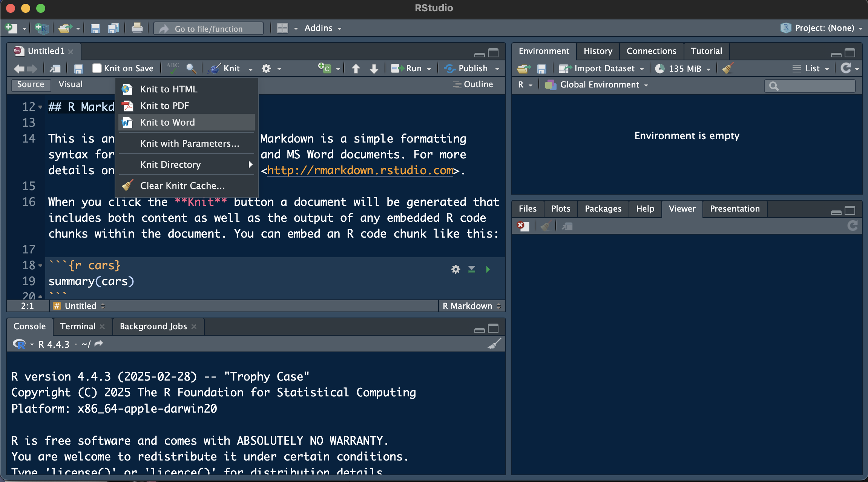Click the insert code chunk icon
868x482 pixels.
click(x=324, y=68)
